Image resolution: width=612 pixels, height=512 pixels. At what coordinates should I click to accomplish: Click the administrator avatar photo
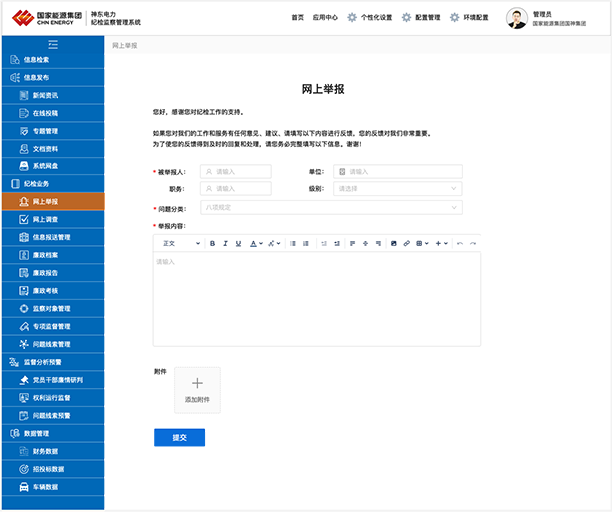(517, 18)
